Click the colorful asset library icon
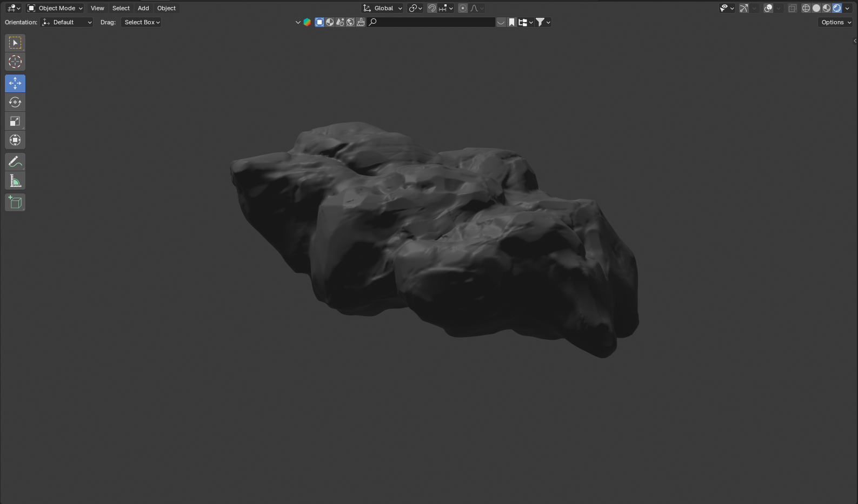This screenshot has height=504, width=858. [307, 22]
